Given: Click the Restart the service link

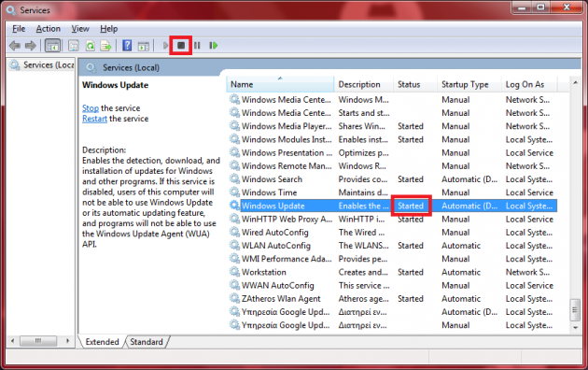Looking at the screenshot, I should 94,119.
